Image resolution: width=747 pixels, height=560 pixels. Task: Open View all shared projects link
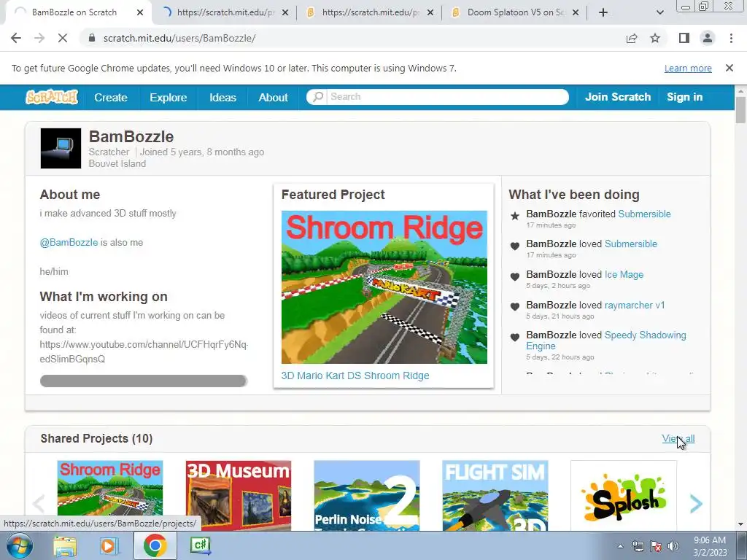678,438
